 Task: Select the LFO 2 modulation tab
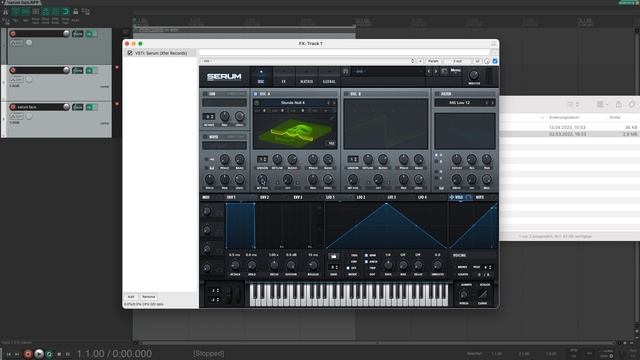tap(361, 197)
